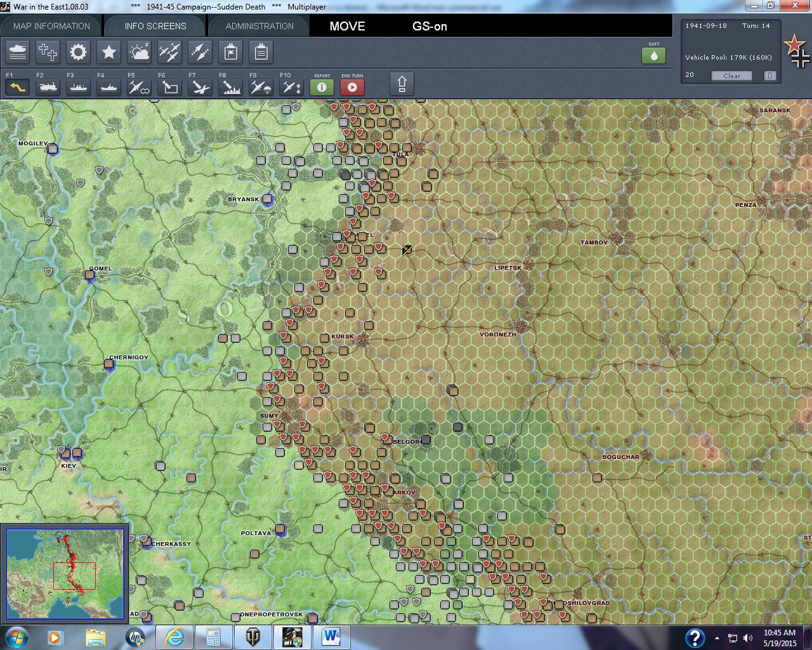Open the clipboard with flag report icon

[x=231, y=52]
